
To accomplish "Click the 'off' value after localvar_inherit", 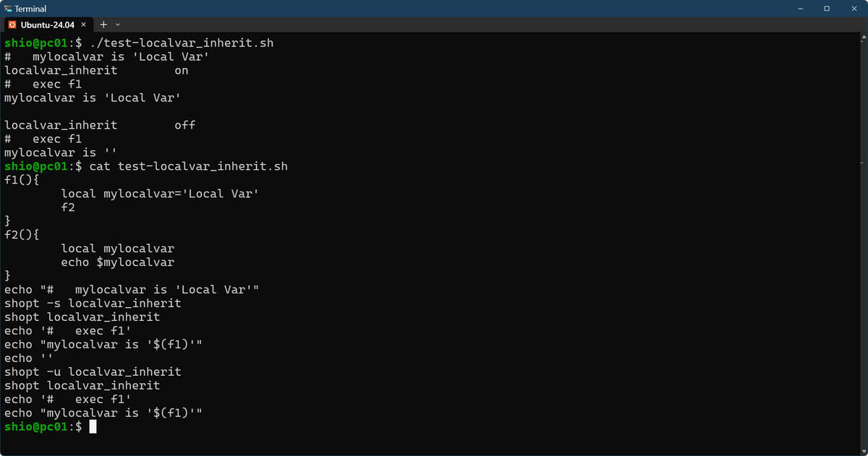I will (x=185, y=125).
